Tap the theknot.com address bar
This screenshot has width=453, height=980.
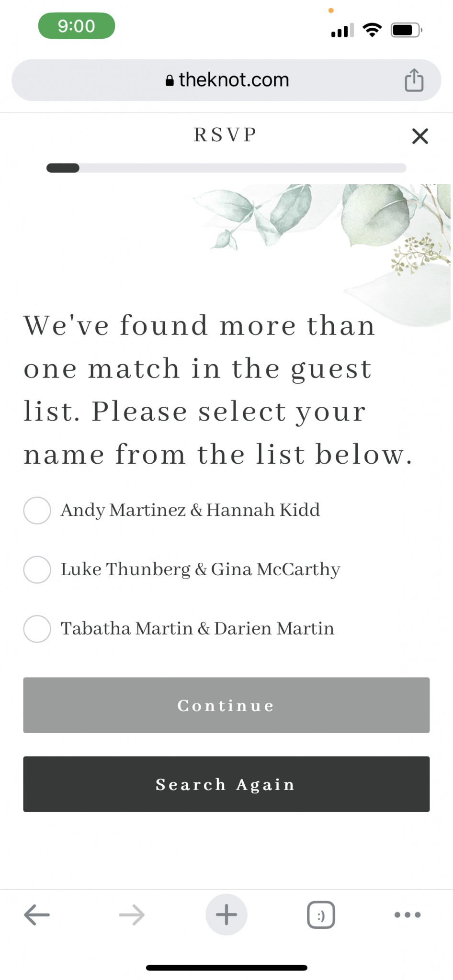[226, 80]
